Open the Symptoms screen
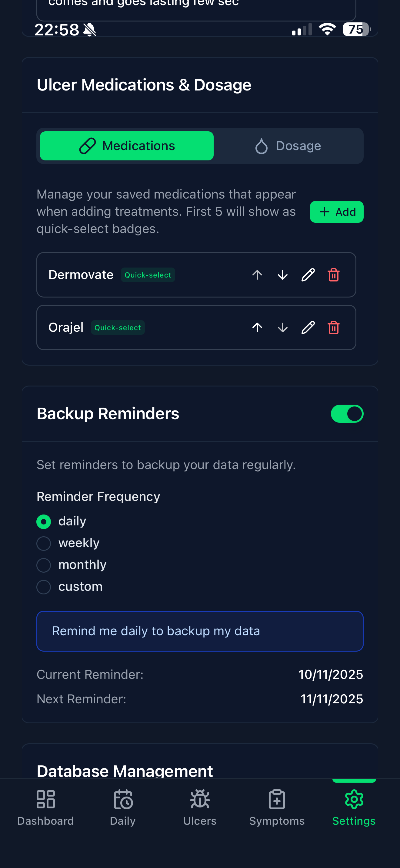This screenshot has width=400, height=868. [277, 809]
